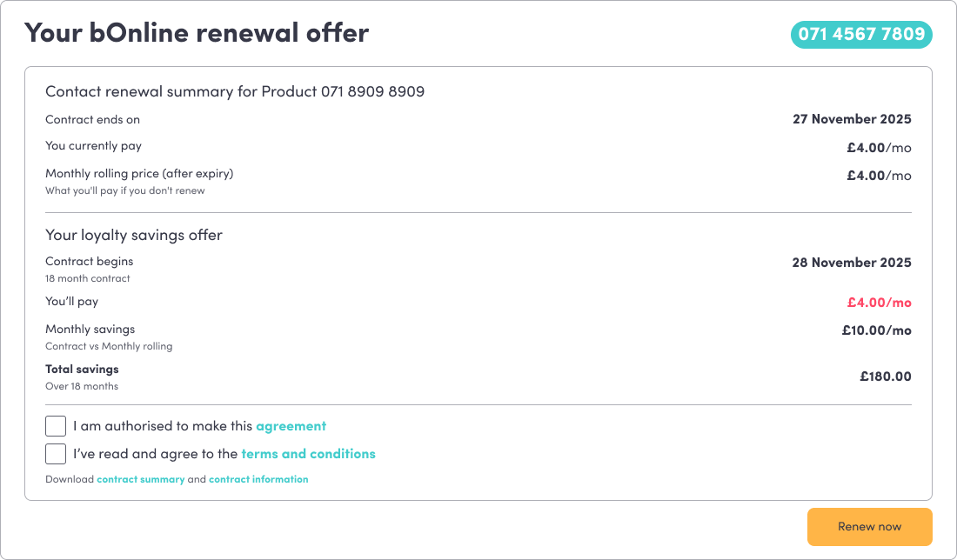Click the 071 4567 7809 phone badge

coord(860,35)
